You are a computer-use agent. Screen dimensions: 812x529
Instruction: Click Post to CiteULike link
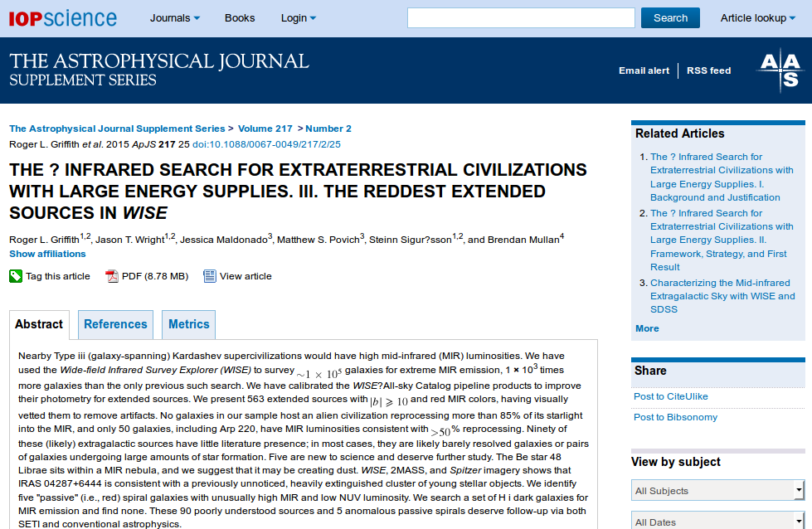[671, 396]
